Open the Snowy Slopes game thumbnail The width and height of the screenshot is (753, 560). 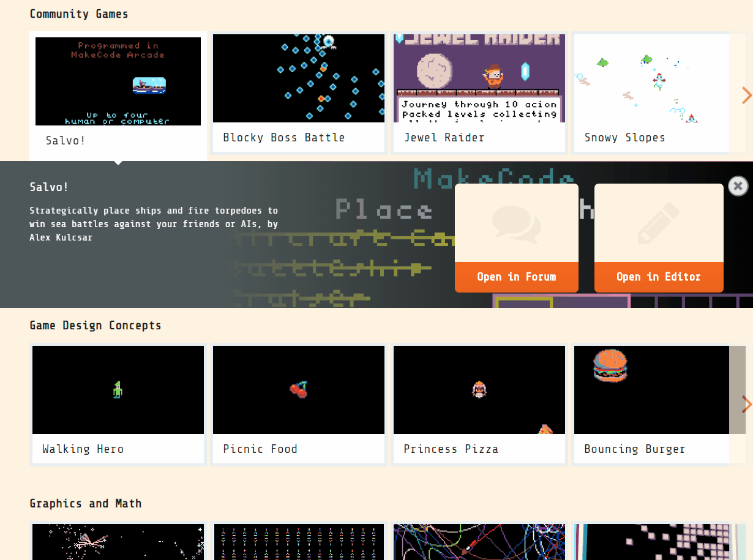(651, 78)
